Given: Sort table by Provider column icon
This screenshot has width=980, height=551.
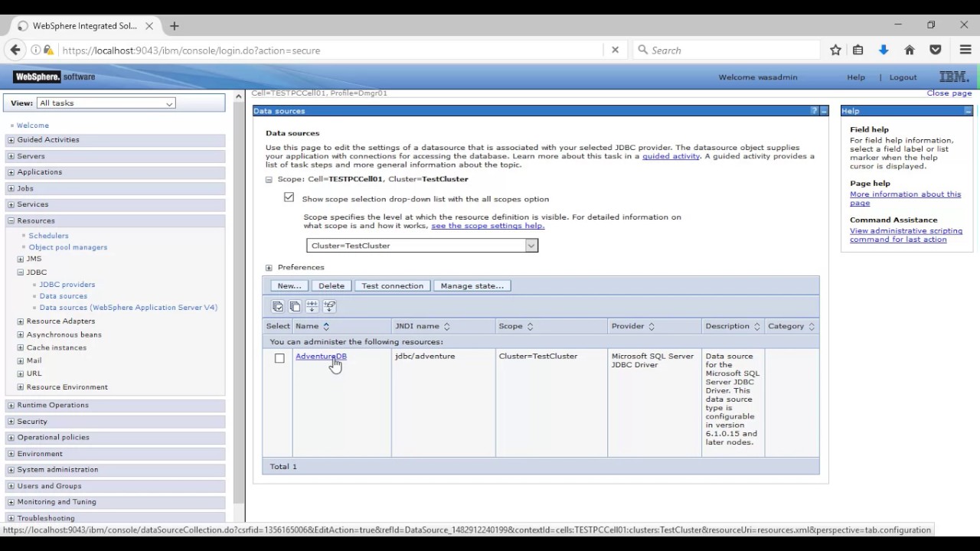Looking at the screenshot, I should pos(652,326).
